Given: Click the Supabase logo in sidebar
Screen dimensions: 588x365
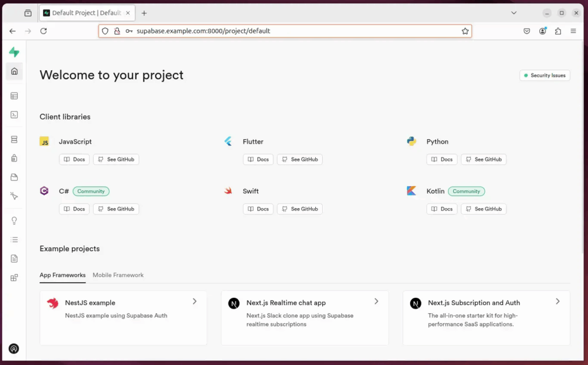Looking at the screenshot, I should [x=14, y=52].
